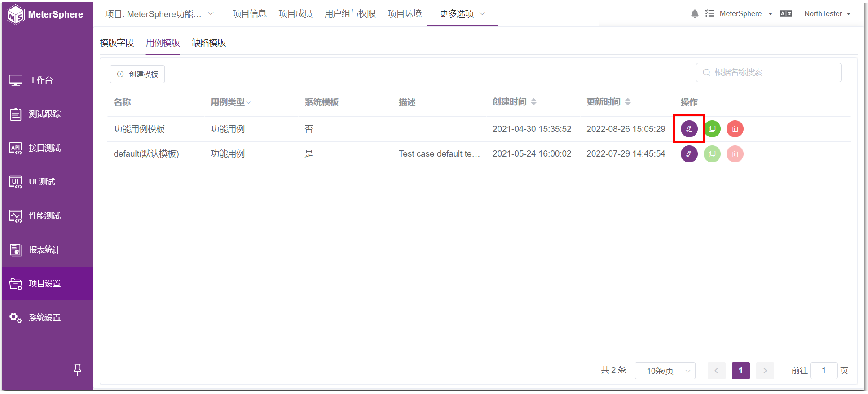Expand the project selector dropdown
The width and height of the screenshot is (868, 394).
pyautogui.click(x=159, y=14)
